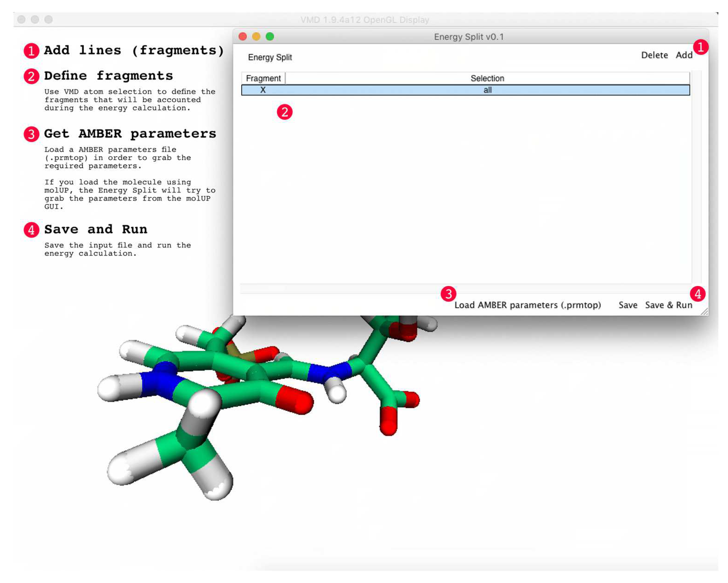Select the Selection column header
This screenshot has height=583, width=728.
click(487, 78)
